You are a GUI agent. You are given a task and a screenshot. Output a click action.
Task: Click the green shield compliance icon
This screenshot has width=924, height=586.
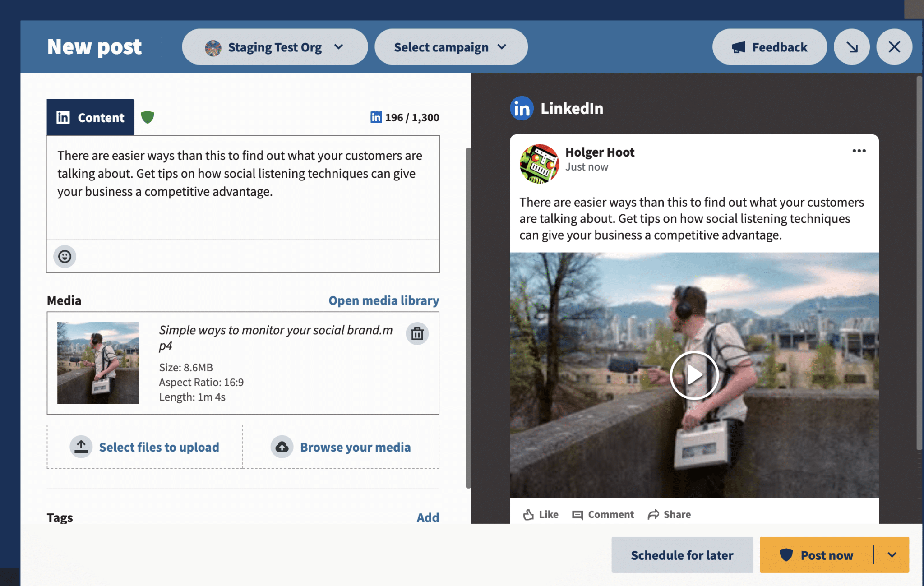click(148, 117)
